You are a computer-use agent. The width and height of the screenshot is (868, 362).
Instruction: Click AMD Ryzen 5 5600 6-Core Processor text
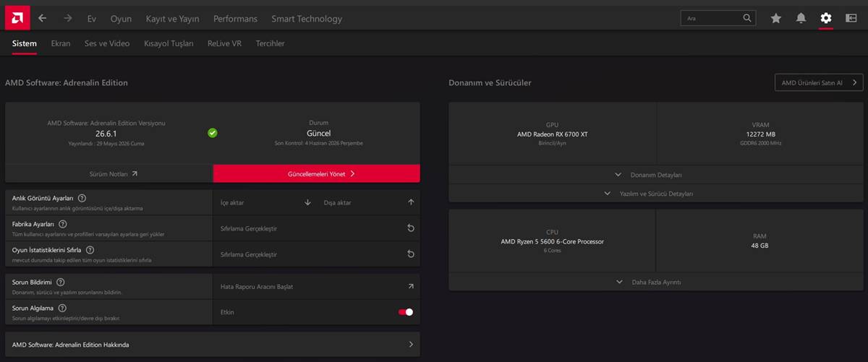pyautogui.click(x=553, y=241)
